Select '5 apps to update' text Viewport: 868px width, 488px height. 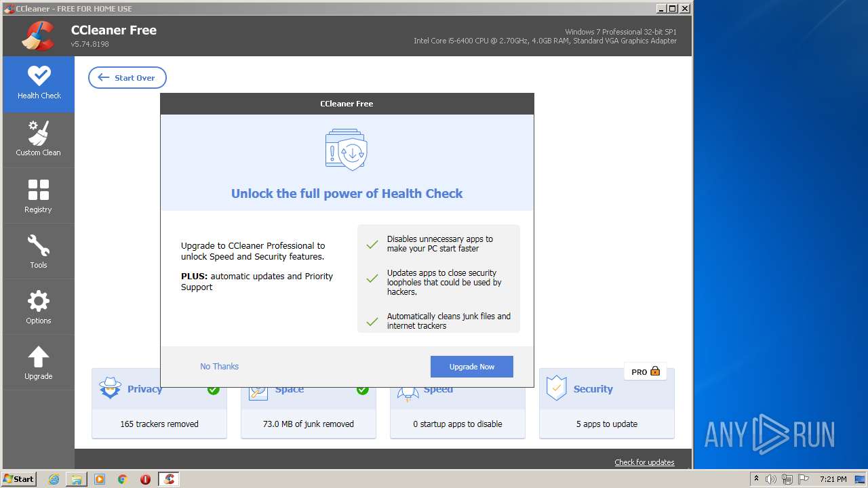click(x=607, y=424)
